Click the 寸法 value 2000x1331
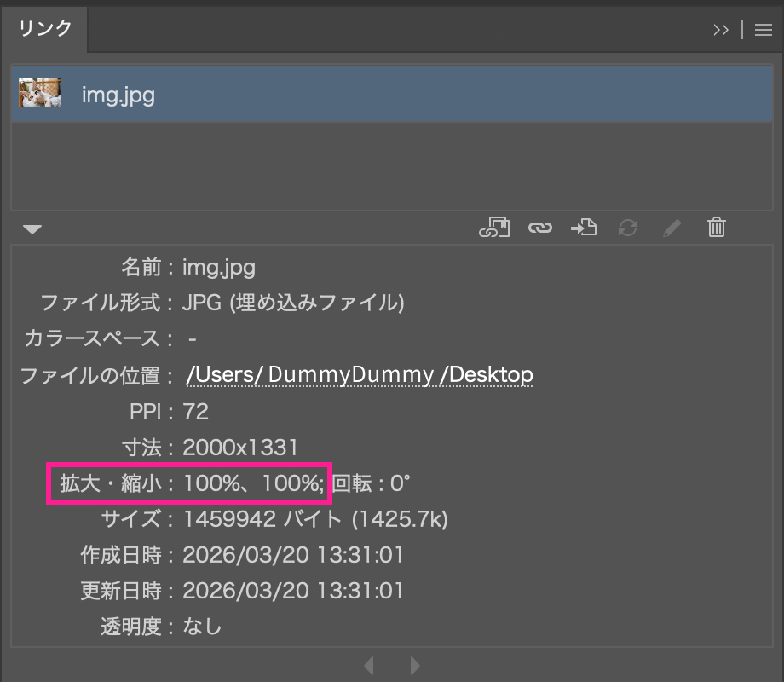This screenshot has width=784, height=682. pyautogui.click(x=240, y=447)
